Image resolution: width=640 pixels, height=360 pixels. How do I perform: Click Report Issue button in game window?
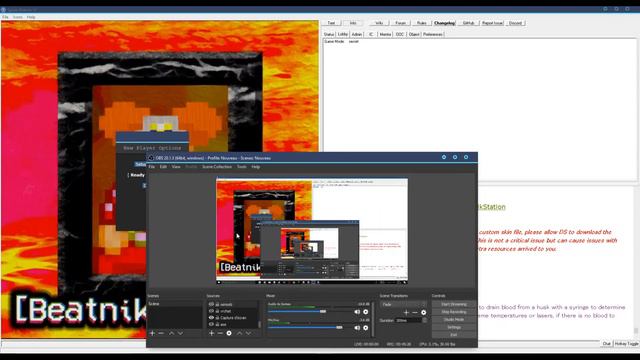(492, 23)
